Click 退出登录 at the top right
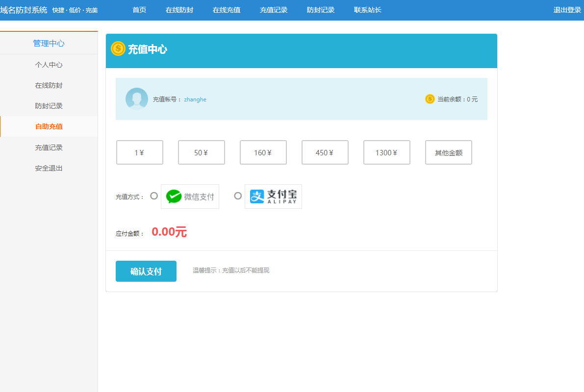The height and width of the screenshot is (392, 584). (567, 10)
